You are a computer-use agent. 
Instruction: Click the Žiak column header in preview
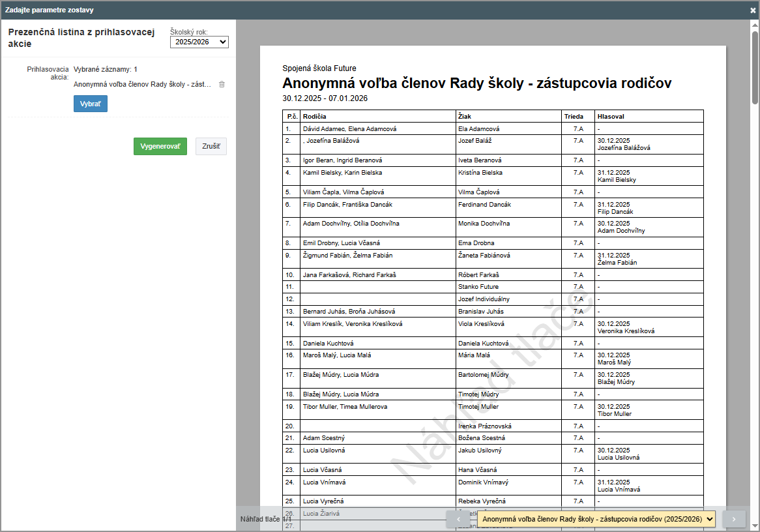465,116
